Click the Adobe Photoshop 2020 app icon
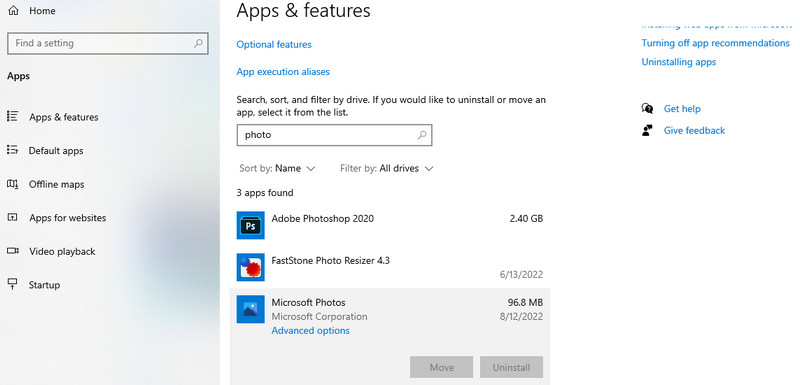Image resolution: width=800 pixels, height=385 pixels. [251, 225]
